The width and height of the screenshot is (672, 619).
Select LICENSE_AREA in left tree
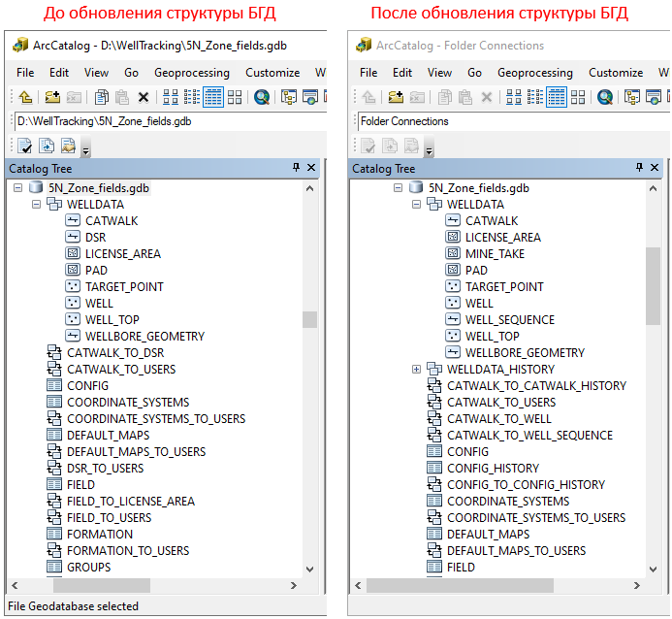pyautogui.click(x=123, y=254)
